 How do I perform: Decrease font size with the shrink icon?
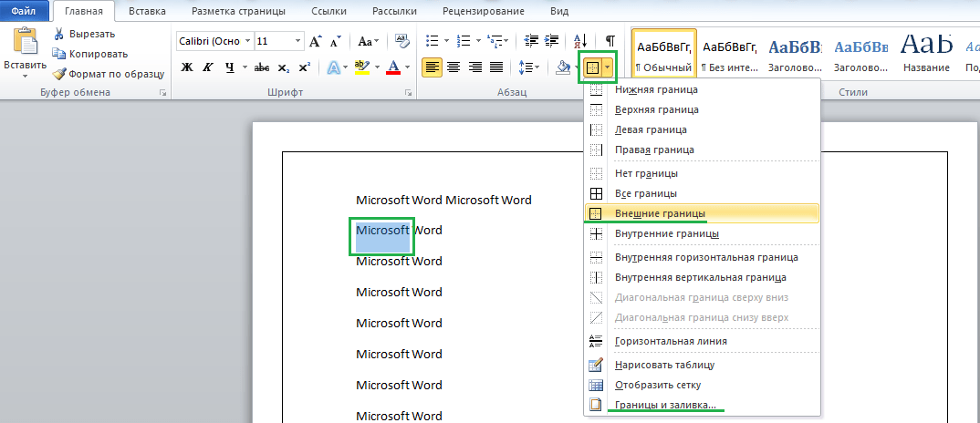pos(335,41)
